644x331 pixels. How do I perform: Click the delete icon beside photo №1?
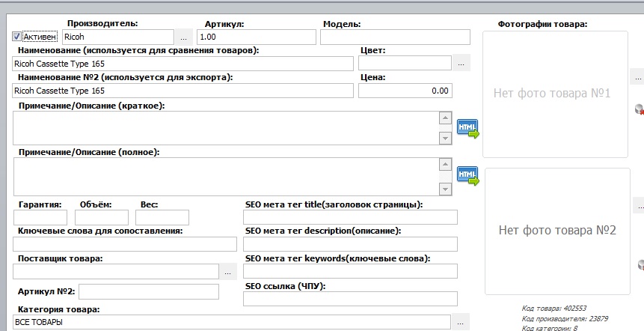[640, 109]
